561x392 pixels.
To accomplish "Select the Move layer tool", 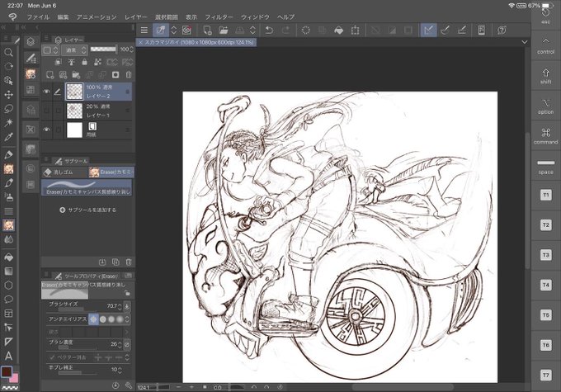I will 8,94.
